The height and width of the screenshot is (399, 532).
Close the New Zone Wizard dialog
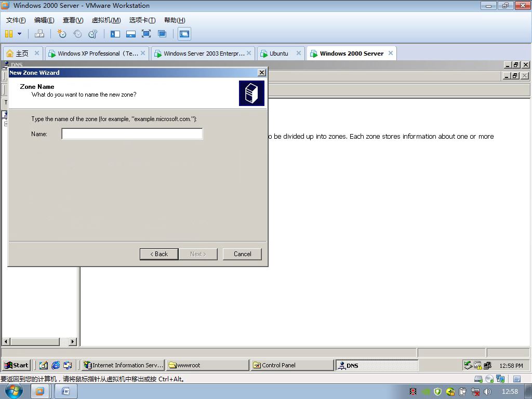pyautogui.click(x=262, y=73)
